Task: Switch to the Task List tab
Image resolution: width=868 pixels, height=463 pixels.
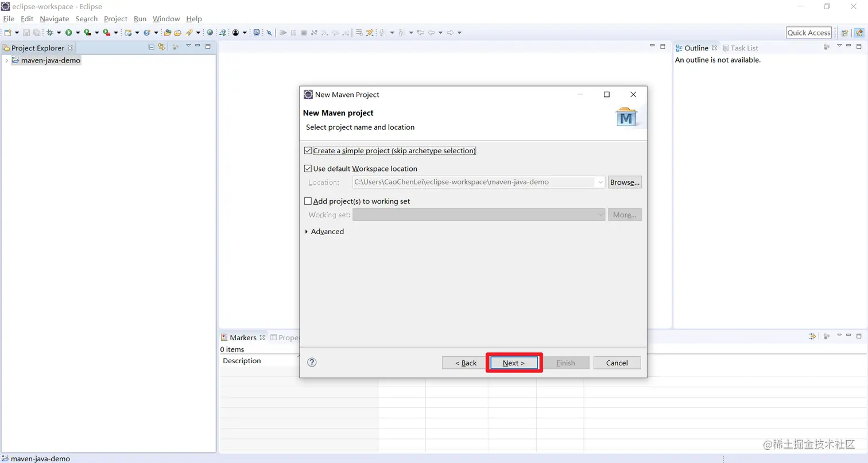Action: click(740, 48)
